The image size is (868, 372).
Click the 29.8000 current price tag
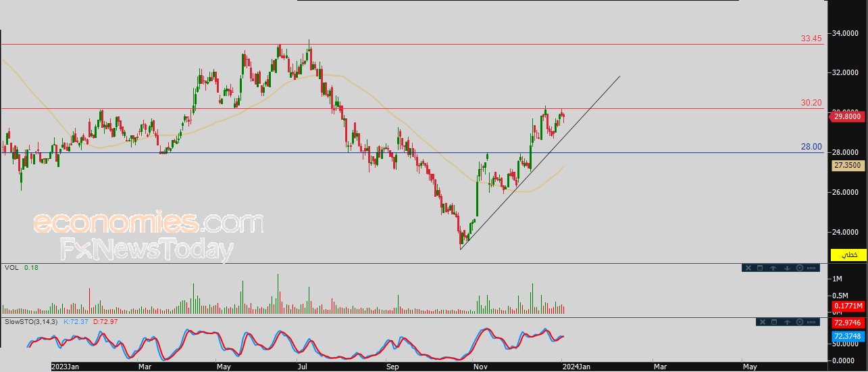[x=849, y=116]
